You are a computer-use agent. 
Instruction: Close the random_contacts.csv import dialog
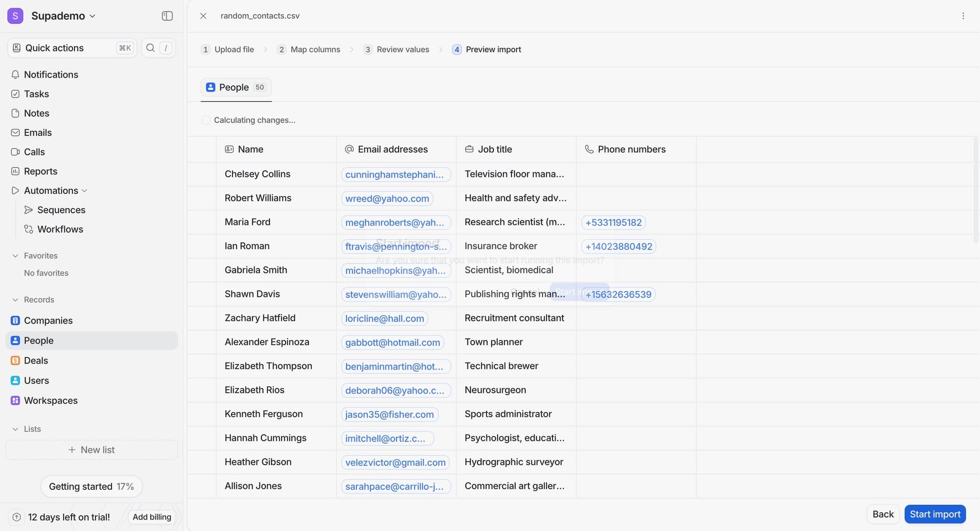[203, 16]
